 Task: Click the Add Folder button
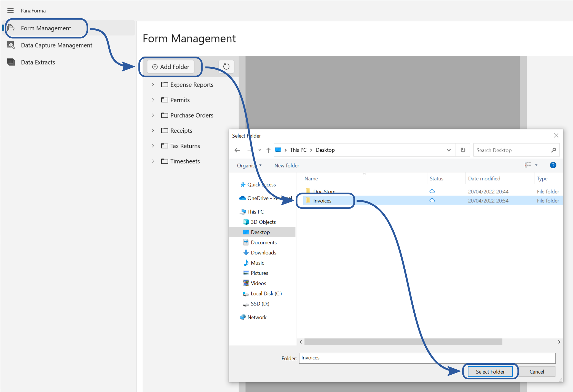tap(171, 67)
